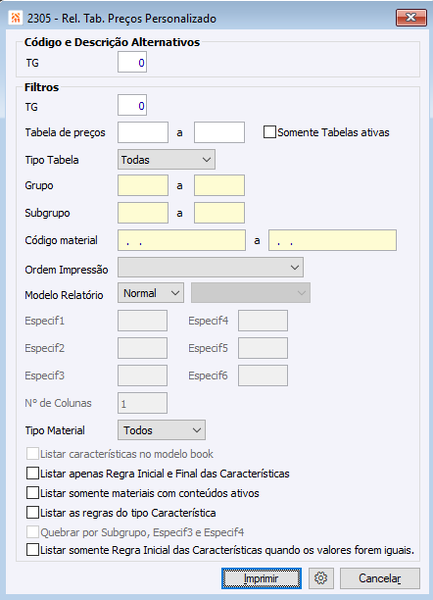Image resolution: width=433 pixels, height=600 pixels.
Task: Click the Imprimir button
Action: coord(261,578)
